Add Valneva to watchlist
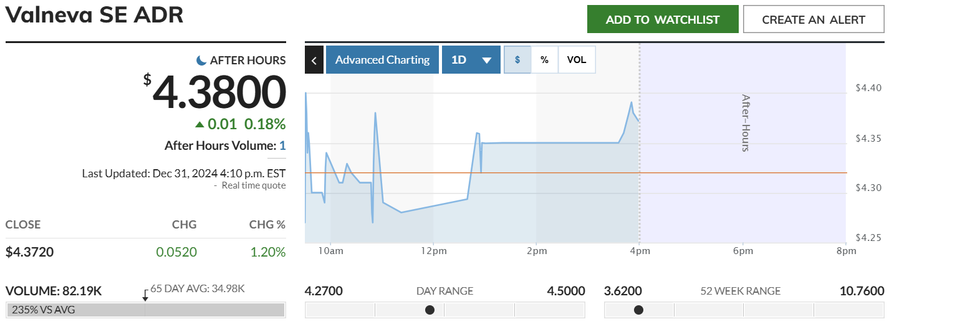 (662, 19)
